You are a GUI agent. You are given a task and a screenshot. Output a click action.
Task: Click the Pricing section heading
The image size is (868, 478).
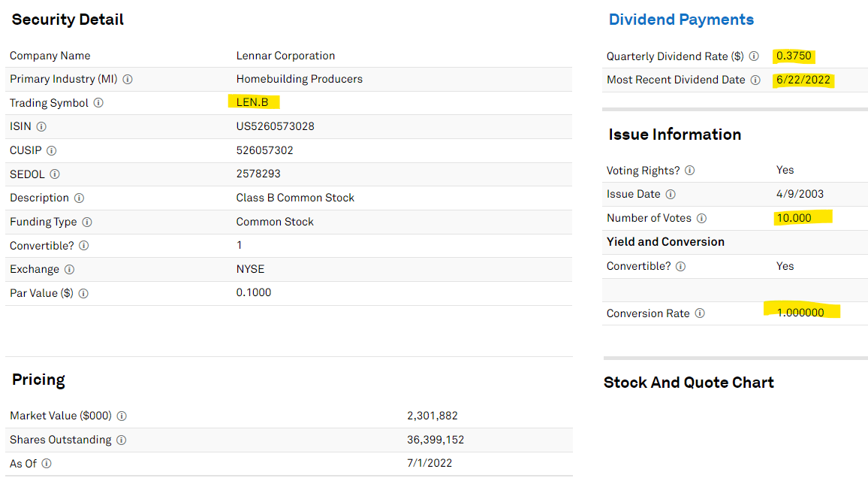point(39,380)
